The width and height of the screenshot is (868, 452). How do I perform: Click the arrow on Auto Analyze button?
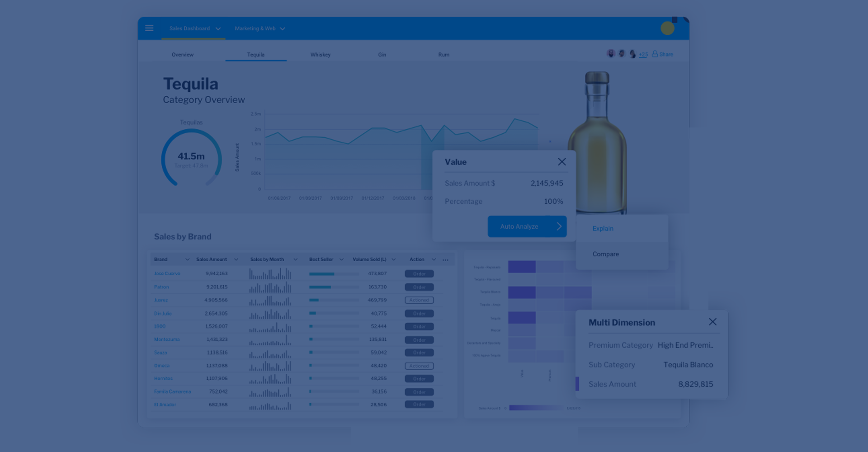[559, 226]
